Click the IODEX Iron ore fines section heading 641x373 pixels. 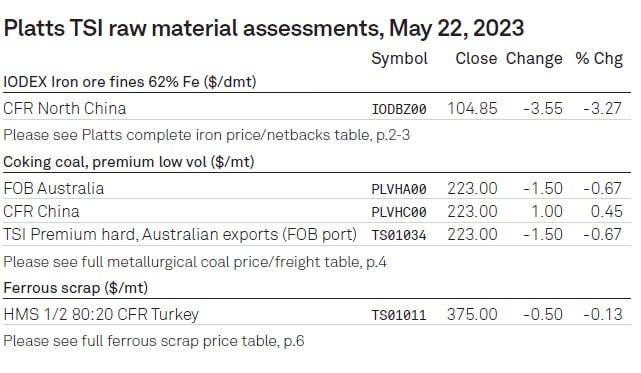[x=130, y=82]
